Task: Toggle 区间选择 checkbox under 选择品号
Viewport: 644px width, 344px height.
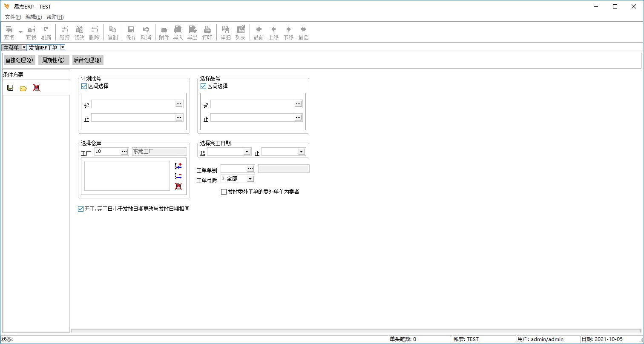Action: [203, 86]
